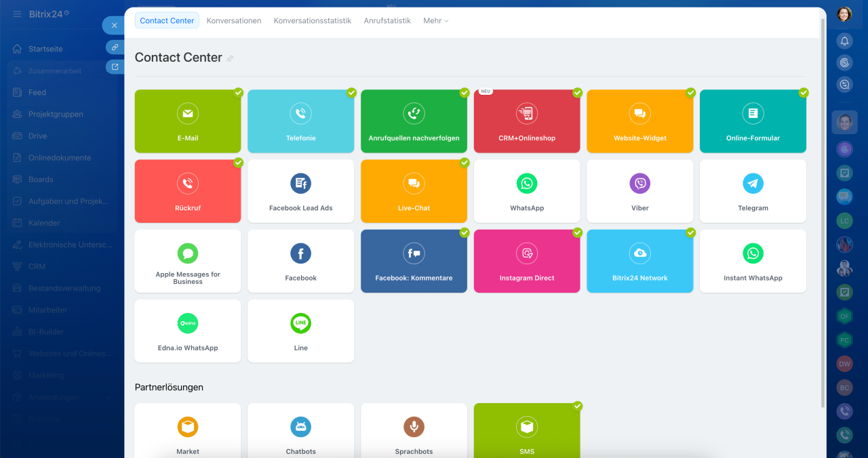
Task: Open the Telegram channel tile
Action: click(753, 191)
